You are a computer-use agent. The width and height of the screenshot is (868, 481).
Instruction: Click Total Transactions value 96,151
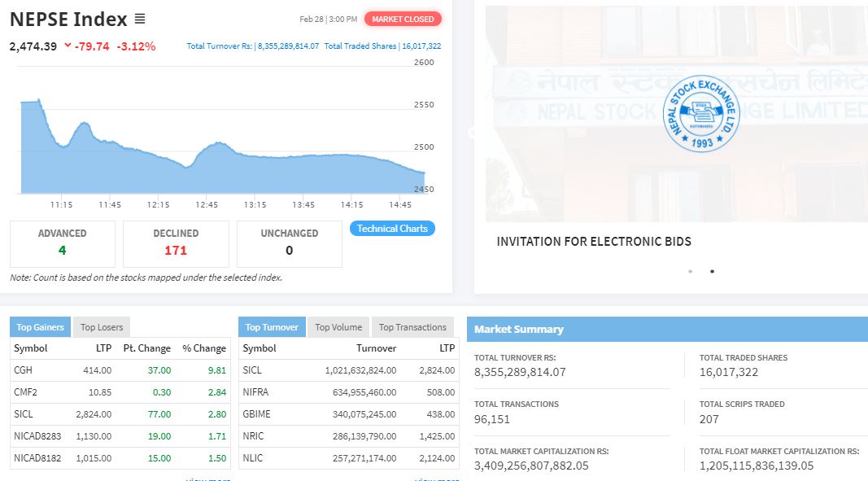coord(491,419)
